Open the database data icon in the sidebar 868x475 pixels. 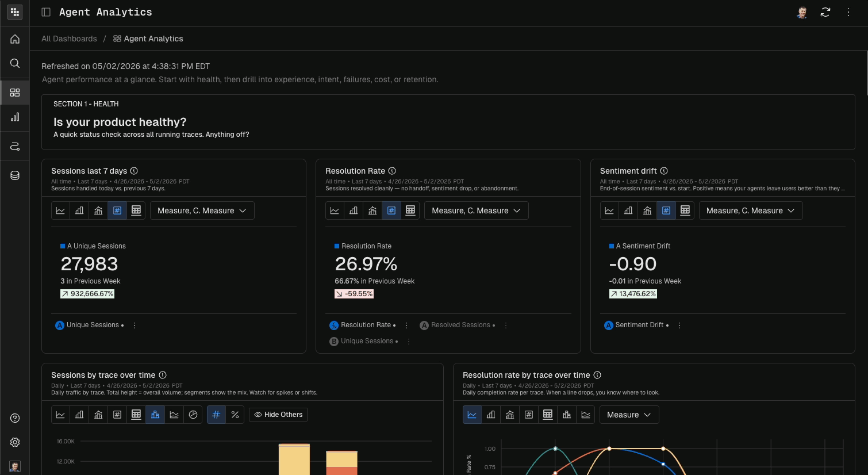point(15,175)
